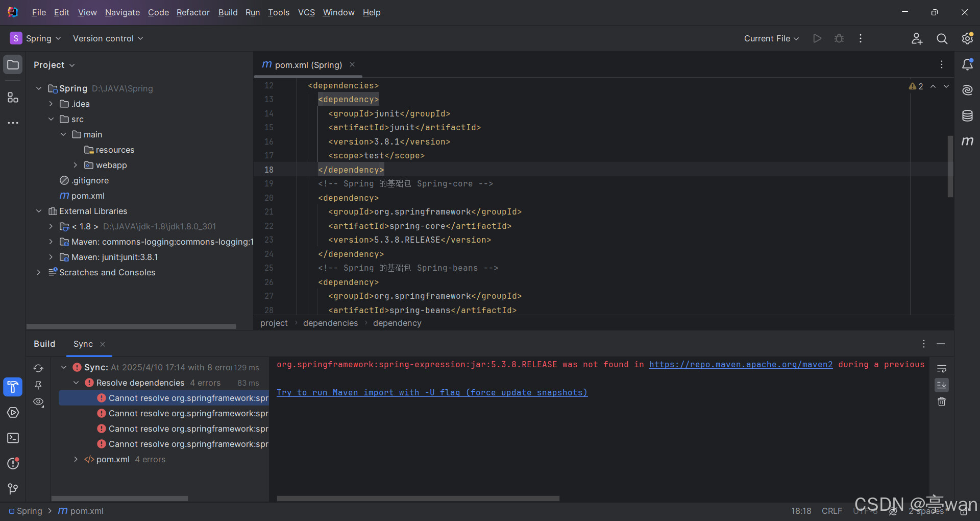980x521 pixels.
Task: Click the 18:18 cursor position in status bar
Action: [801, 511]
